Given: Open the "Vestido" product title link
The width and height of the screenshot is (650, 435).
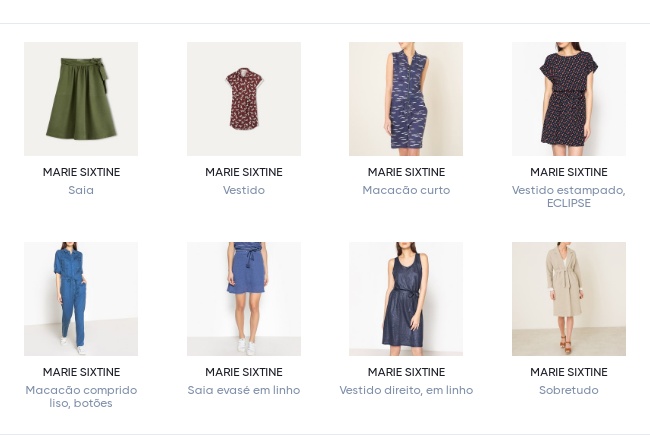Looking at the screenshot, I should pyautogui.click(x=244, y=190).
